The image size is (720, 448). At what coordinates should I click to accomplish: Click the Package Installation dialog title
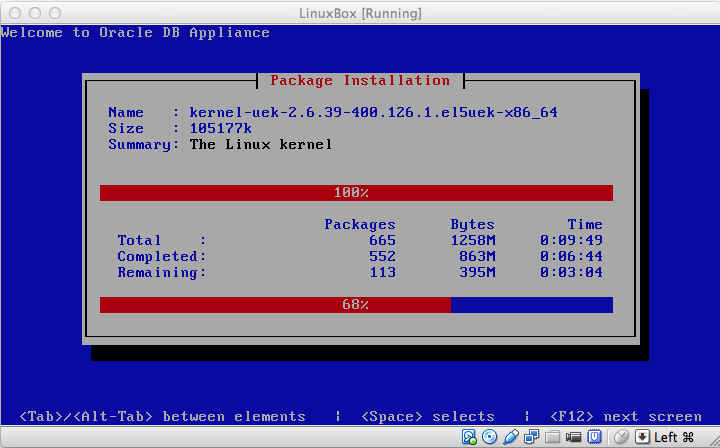(360, 80)
